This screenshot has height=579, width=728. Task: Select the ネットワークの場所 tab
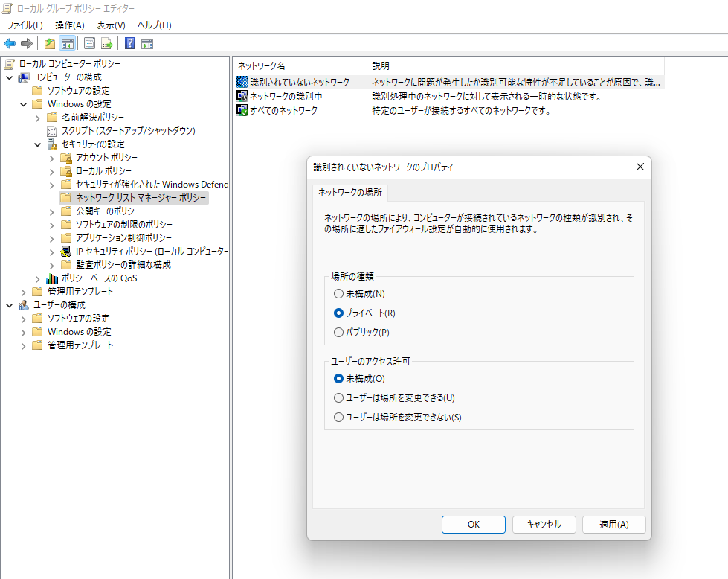(x=350, y=193)
